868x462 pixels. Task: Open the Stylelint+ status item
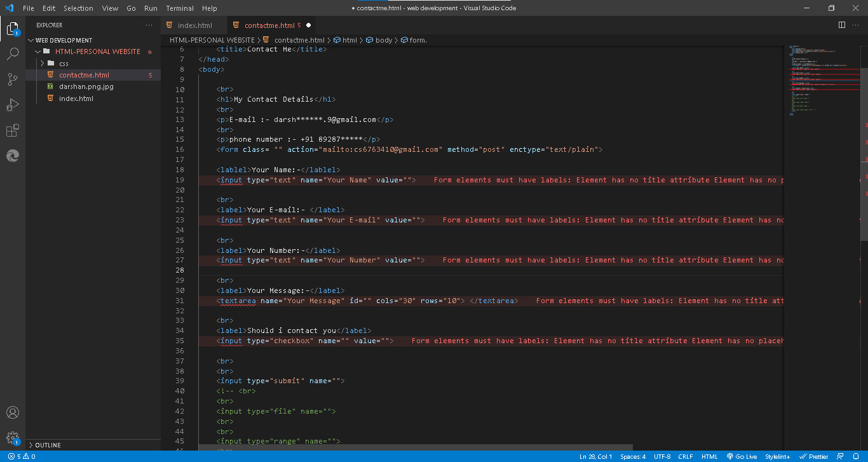click(778, 456)
